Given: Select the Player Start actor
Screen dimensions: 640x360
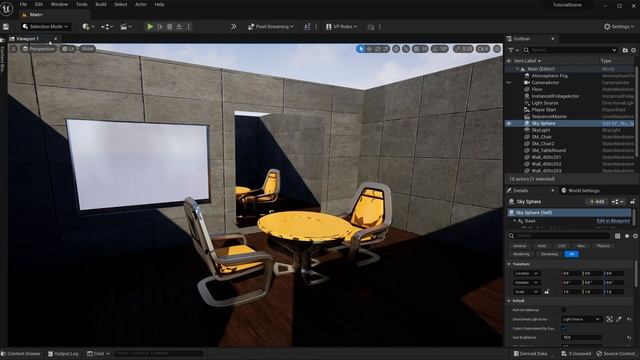Looking at the screenshot, I should click(x=543, y=110).
